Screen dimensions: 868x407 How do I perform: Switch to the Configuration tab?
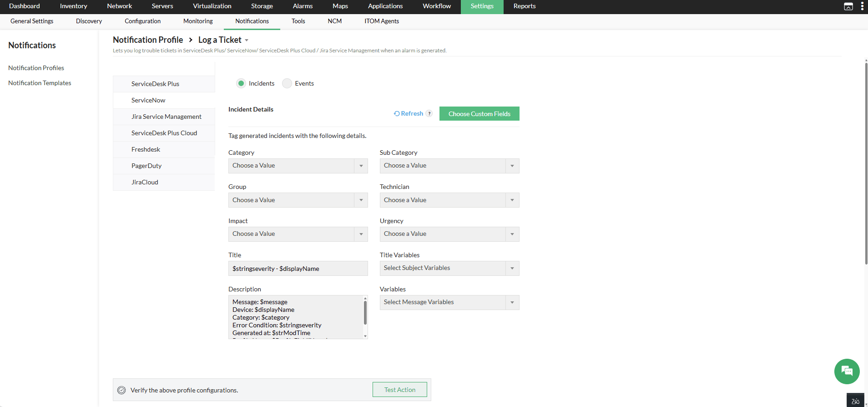click(x=142, y=21)
